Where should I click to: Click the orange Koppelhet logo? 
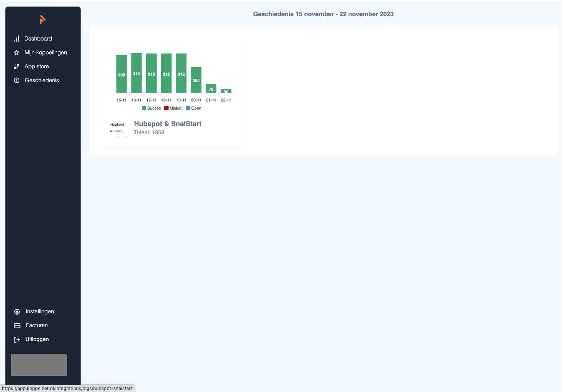point(43,19)
